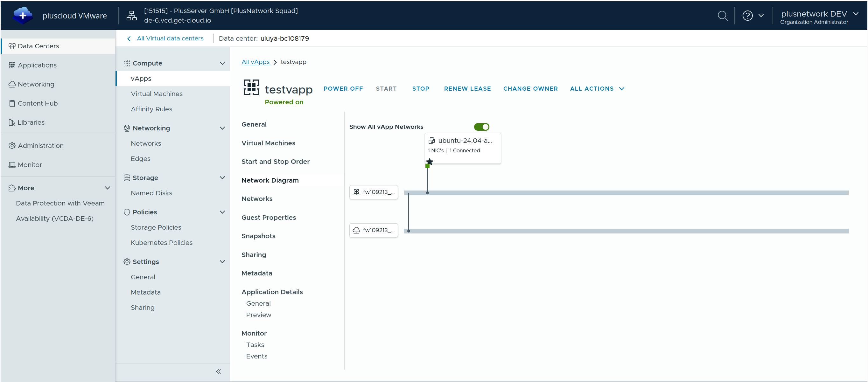Viewport: 868px width, 382px height.
Task: Click RENEW LEASE
Action: click(x=467, y=89)
